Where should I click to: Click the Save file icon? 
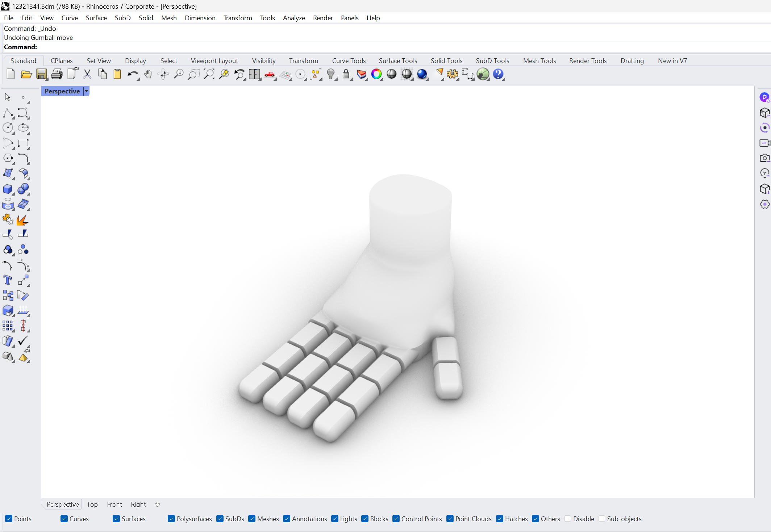point(41,74)
